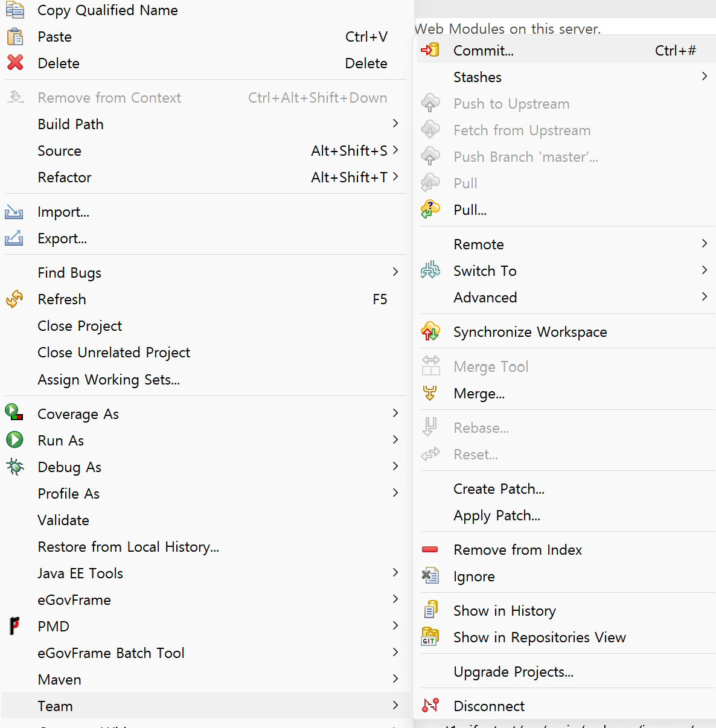
Task: Click the Show in History icon
Action: coord(430,610)
